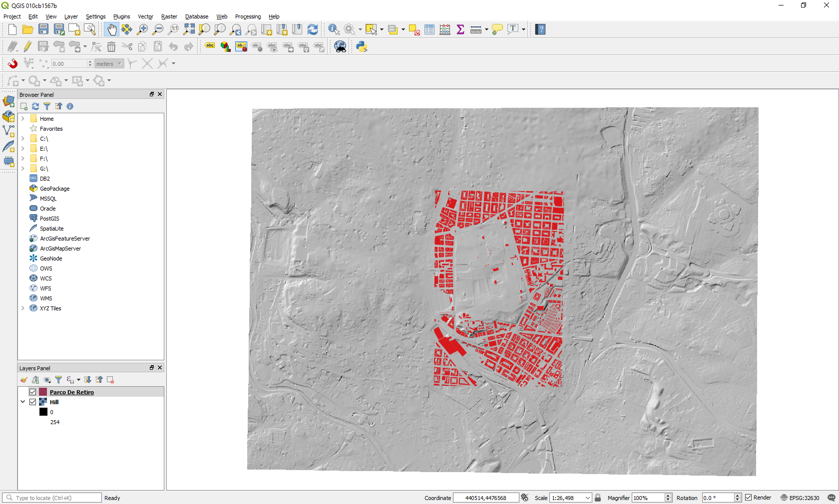Select the MetaSearch globe icon

(340, 46)
